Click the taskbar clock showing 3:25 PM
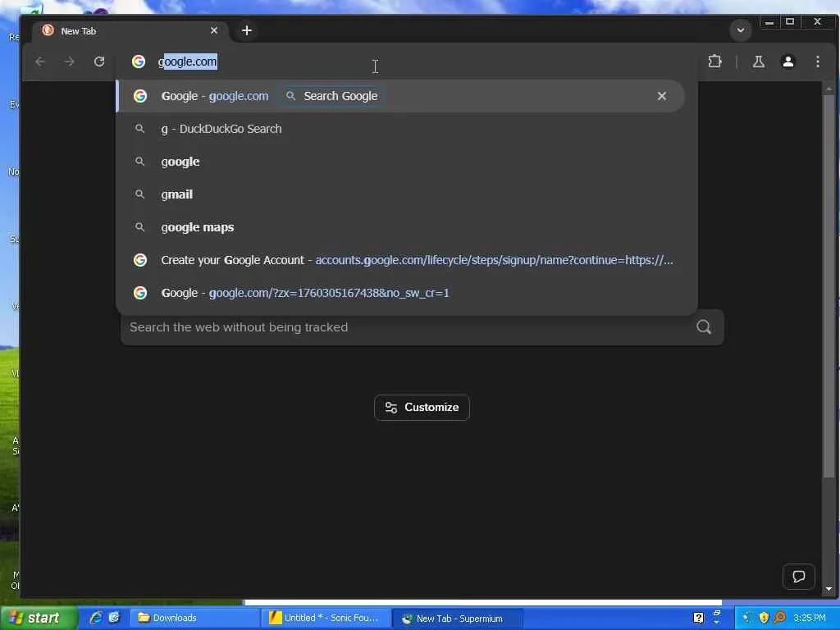840x630 pixels. [x=810, y=618]
